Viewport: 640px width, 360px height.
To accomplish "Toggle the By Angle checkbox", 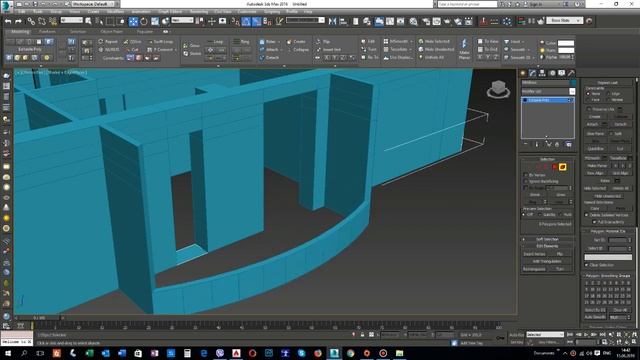I will (x=526, y=188).
